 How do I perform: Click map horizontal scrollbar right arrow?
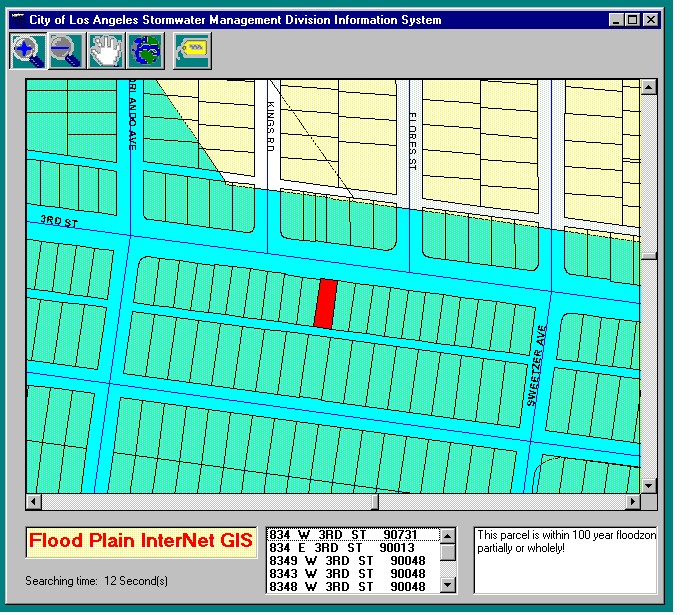(x=633, y=502)
